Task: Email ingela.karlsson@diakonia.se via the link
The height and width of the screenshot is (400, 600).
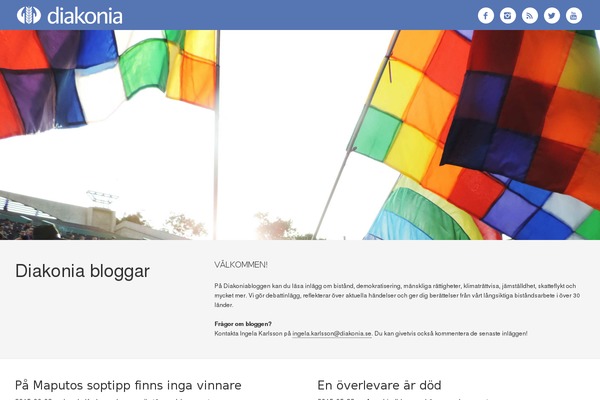Action: [x=332, y=333]
